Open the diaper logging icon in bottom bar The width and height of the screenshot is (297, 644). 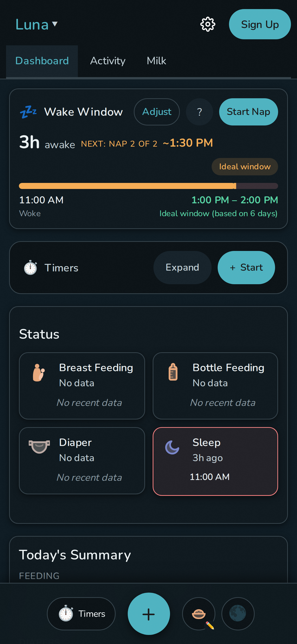coord(199,613)
